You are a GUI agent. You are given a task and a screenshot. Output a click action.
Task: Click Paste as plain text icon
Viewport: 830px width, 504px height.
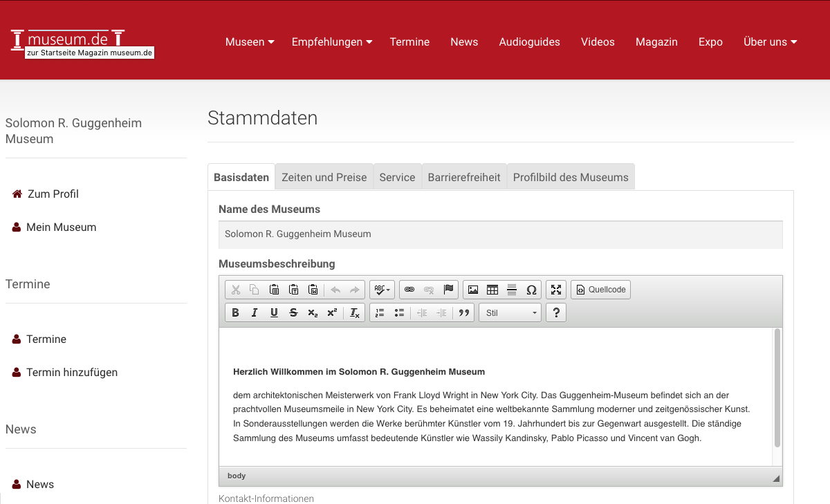[294, 290]
